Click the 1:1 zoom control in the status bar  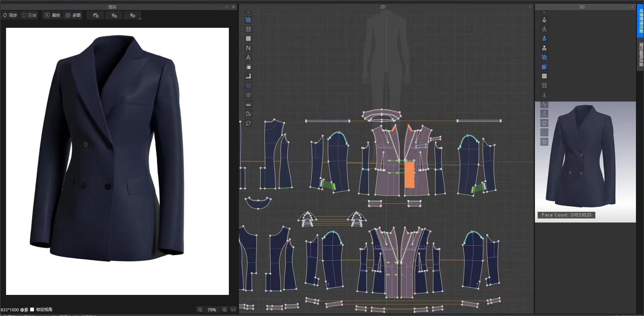click(233, 310)
